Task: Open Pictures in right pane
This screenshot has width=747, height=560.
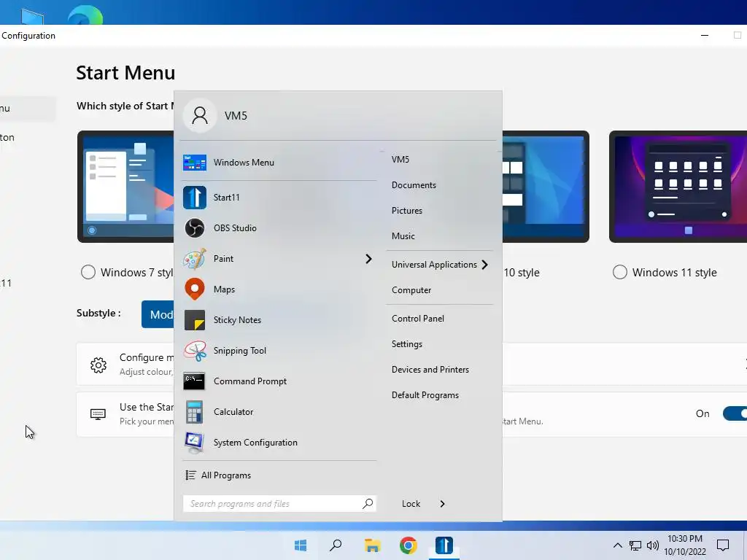Action: (x=407, y=211)
